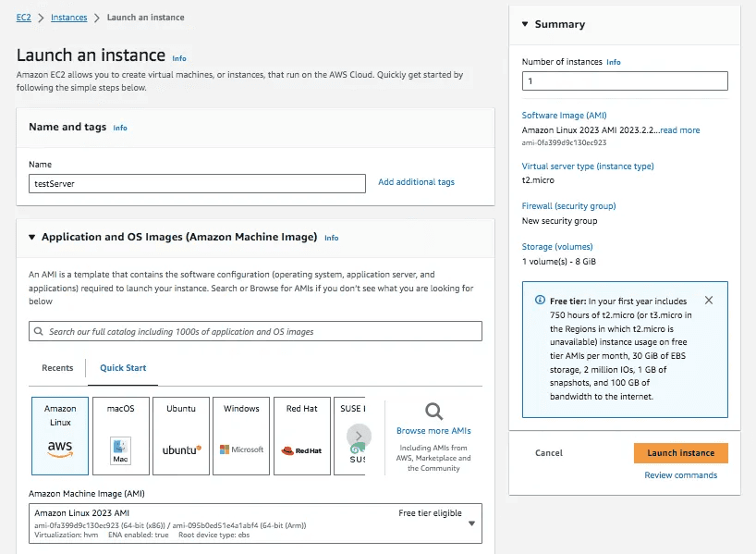The height and width of the screenshot is (554, 756).
Task: Open the Amazon Machine Image dropdown
Action: tap(255, 523)
